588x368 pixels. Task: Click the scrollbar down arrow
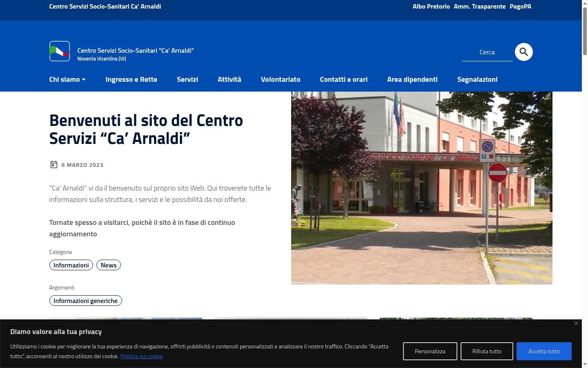click(x=585, y=365)
